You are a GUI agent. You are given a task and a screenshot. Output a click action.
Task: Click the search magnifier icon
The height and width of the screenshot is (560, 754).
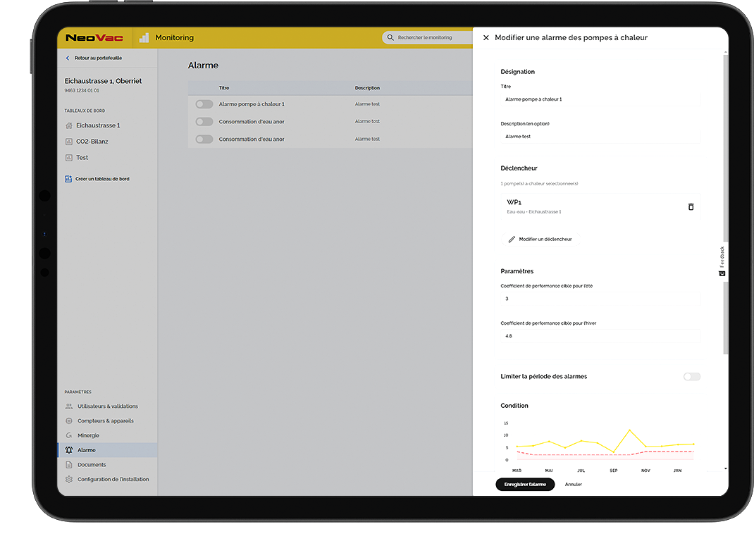pos(390,38)
